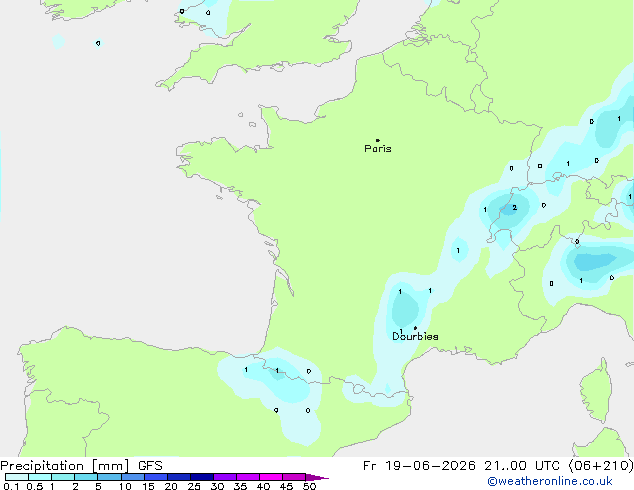Pick the 25–30 mm navy legend swatch

(202, 477)
